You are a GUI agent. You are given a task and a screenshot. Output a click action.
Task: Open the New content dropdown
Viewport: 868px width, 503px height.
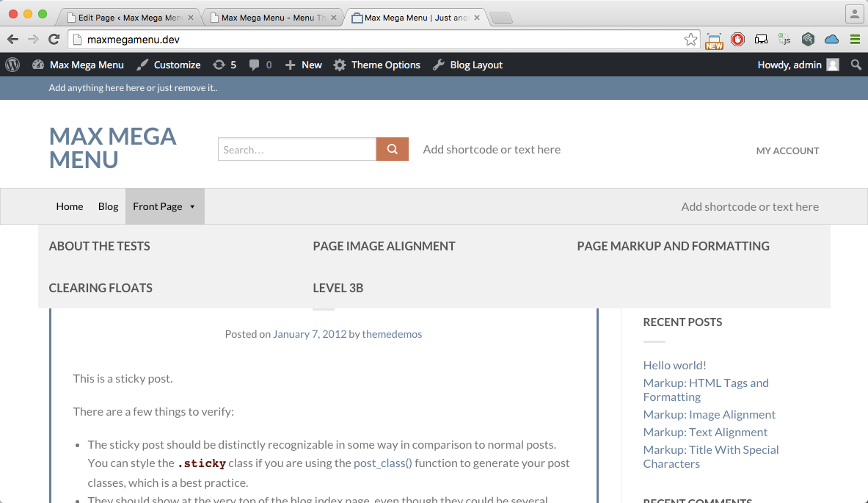304,65
